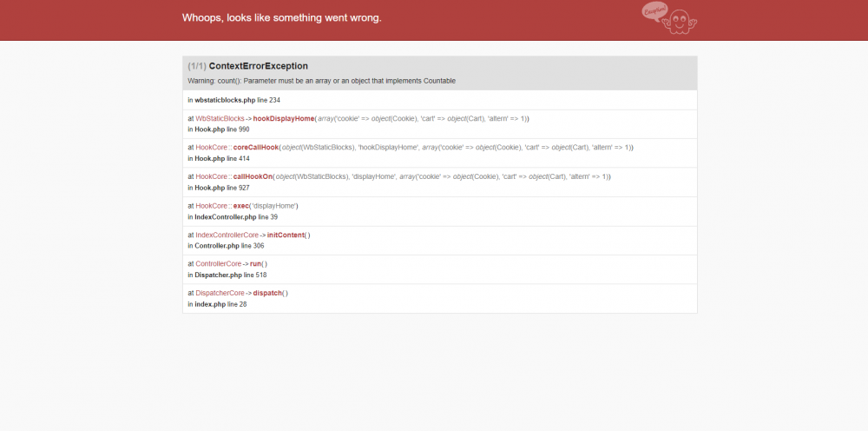The height and width of the screenshot is (431, 868).
Task: Click the DispatcherCore class name
Action: point(220,293)
